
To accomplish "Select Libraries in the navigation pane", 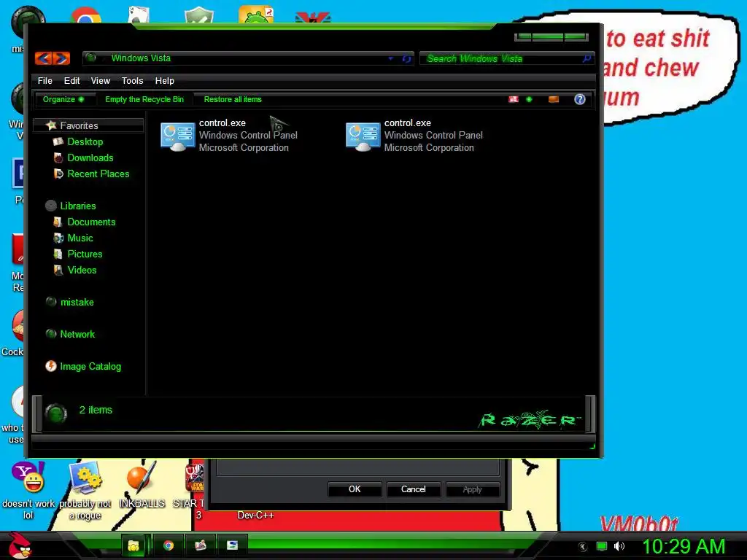I will coord(77,206).
